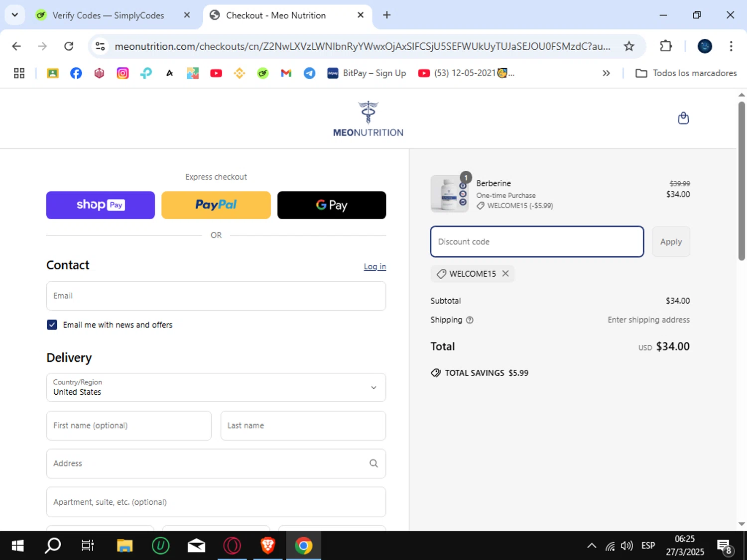Image resolution: width=747 pixels, height=560 pixels.
Task: Open the volume control in system tray
Action: [627, 546]
